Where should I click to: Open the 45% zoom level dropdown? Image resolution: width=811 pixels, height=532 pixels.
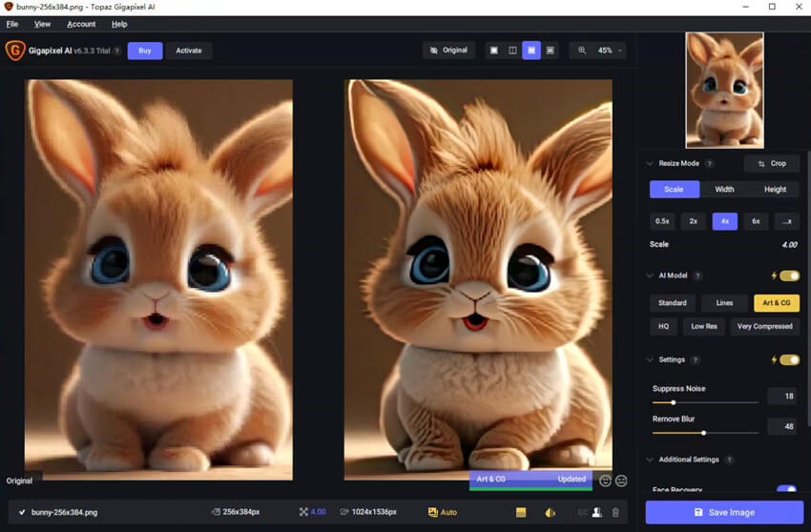click(x=611, y=51)
